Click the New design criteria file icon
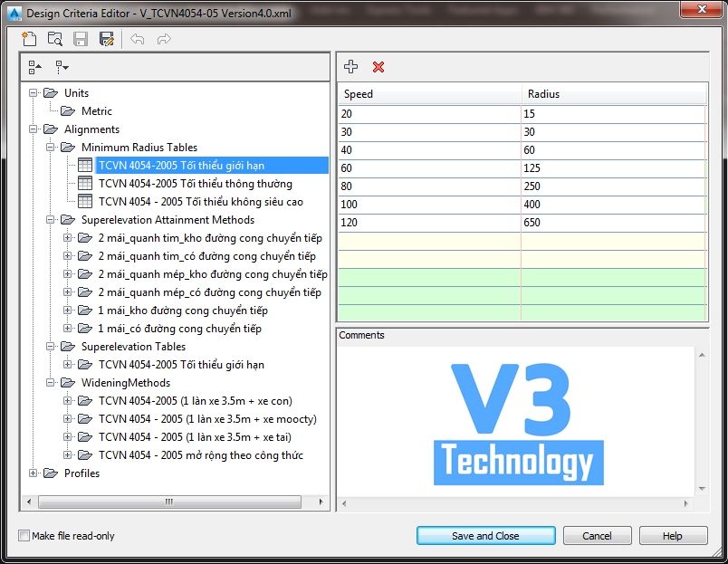Image resolution: width=728 pixels, height=564 pixels. 29,39
